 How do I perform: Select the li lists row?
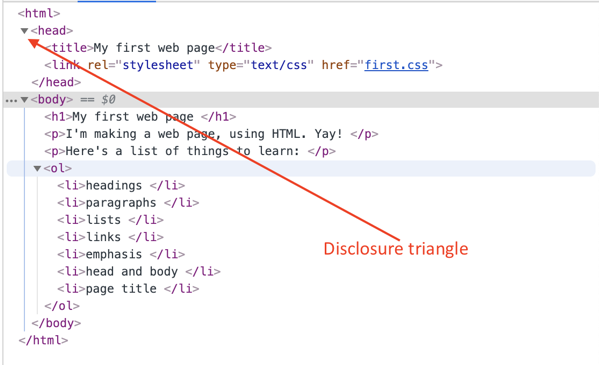110,220
